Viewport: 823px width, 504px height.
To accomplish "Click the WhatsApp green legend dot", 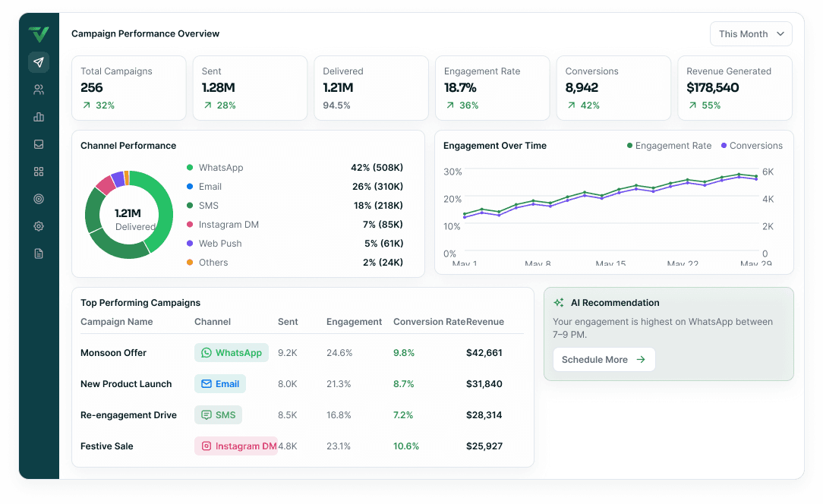I will point(190,168).
